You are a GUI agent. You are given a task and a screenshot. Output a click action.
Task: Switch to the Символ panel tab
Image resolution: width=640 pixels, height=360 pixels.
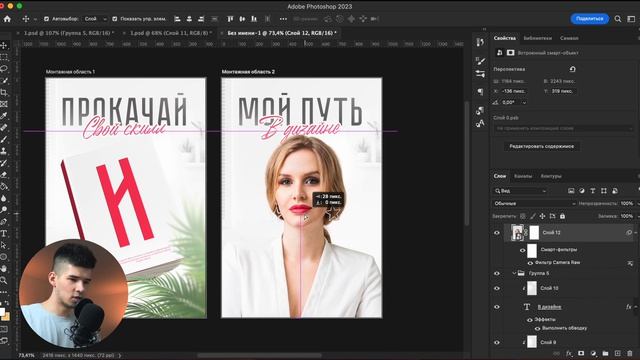pyautogui.click(x=569, y=38)
